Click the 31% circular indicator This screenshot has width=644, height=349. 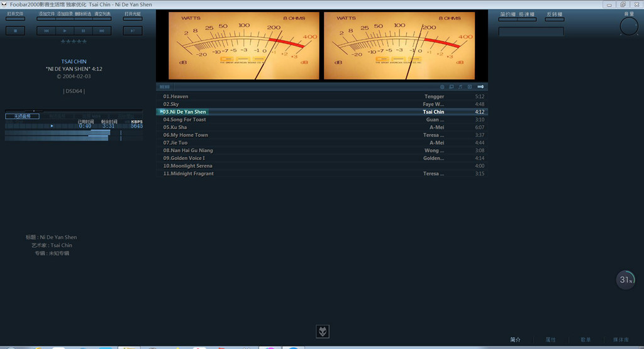(x=626, y=280)
